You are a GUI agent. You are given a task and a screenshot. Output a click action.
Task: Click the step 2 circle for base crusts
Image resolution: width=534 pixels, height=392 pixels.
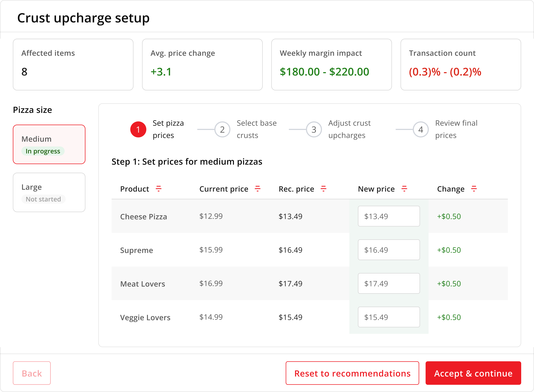[222, 129]
